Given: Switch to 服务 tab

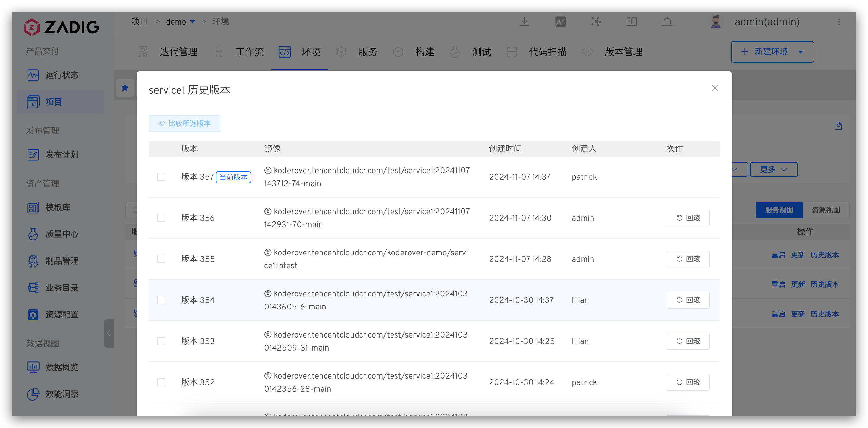Looking at the screenshot, I should tap(356, 52).
